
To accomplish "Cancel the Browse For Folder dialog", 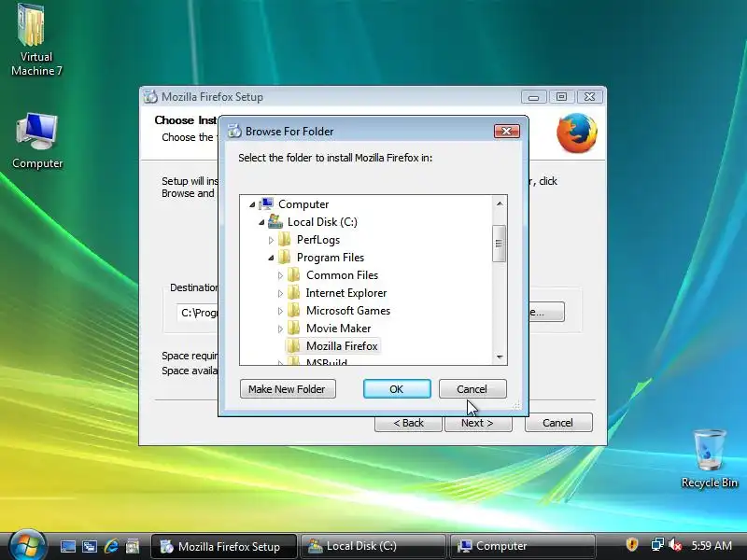I will 472,389.
